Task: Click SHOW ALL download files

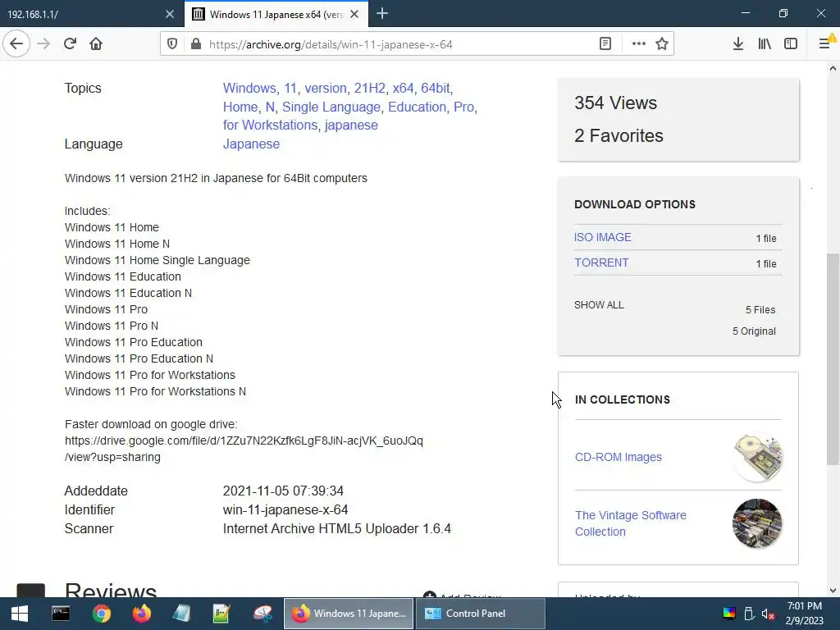Action: 599,305
